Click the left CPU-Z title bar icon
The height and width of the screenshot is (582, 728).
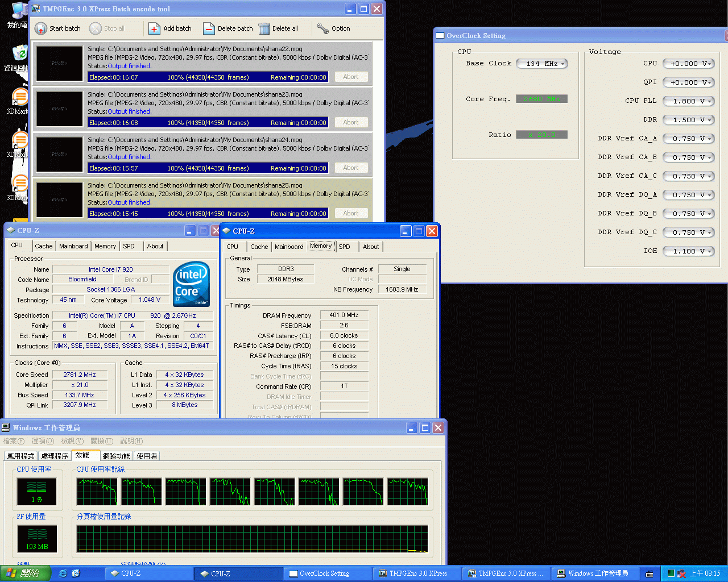(11, 230)
